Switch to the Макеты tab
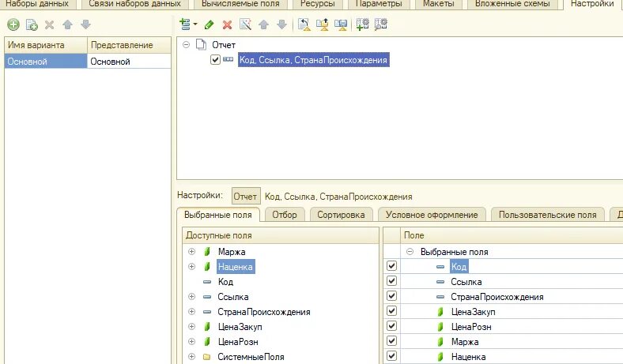Image resolution: width=623 pixels, height=364 pixels. (x=438, y=4)
